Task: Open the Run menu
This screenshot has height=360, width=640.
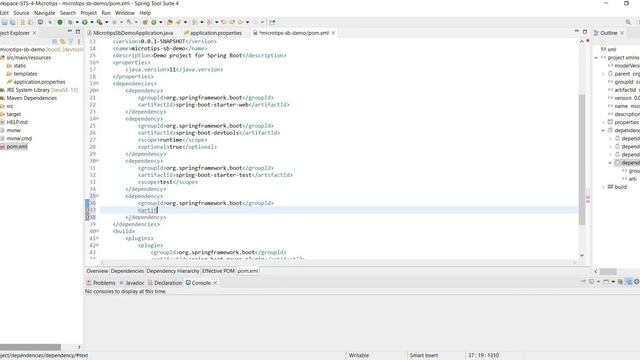Action: click(x=106, y=13)
